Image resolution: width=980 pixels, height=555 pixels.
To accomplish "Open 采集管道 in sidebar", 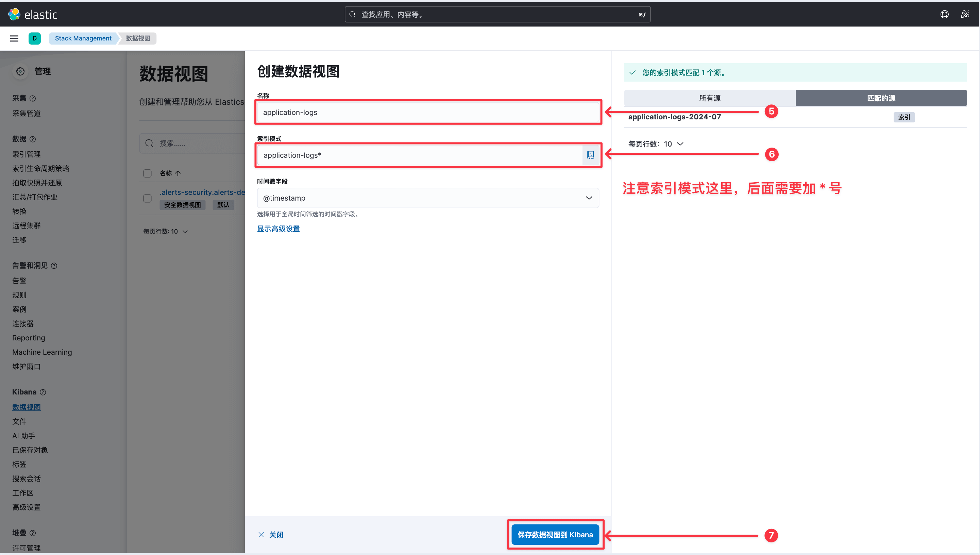I will tap(26, 113).
